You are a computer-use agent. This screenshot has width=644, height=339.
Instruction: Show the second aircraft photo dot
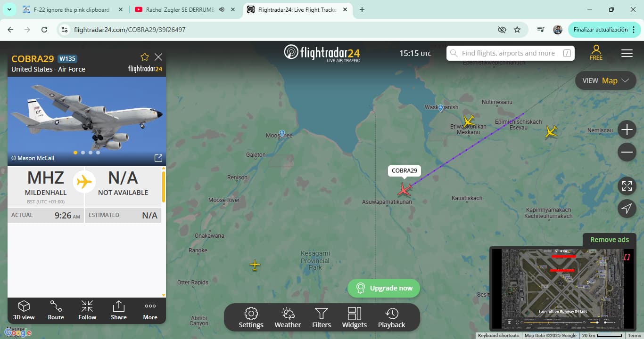(x=83, y=153)
